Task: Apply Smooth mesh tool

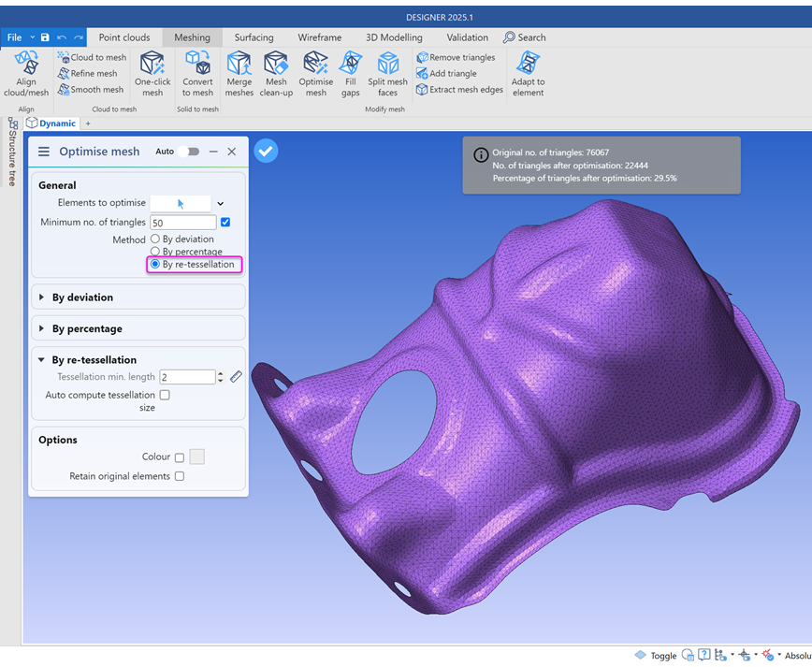Action: 91,89
